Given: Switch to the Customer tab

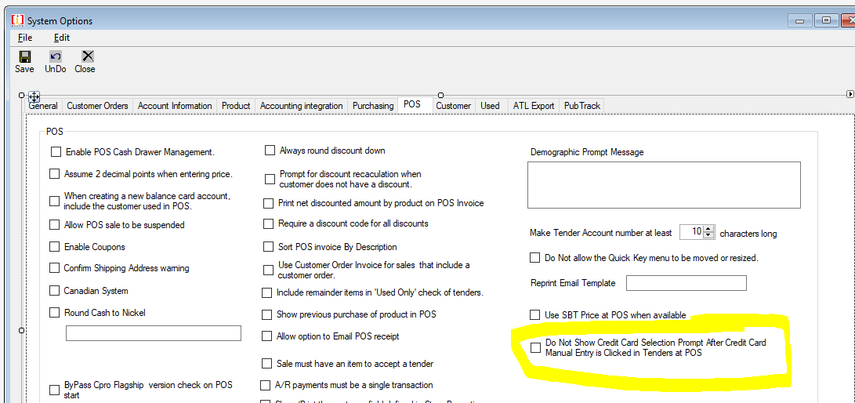Looking at the screenshot, I should point(453,106).
